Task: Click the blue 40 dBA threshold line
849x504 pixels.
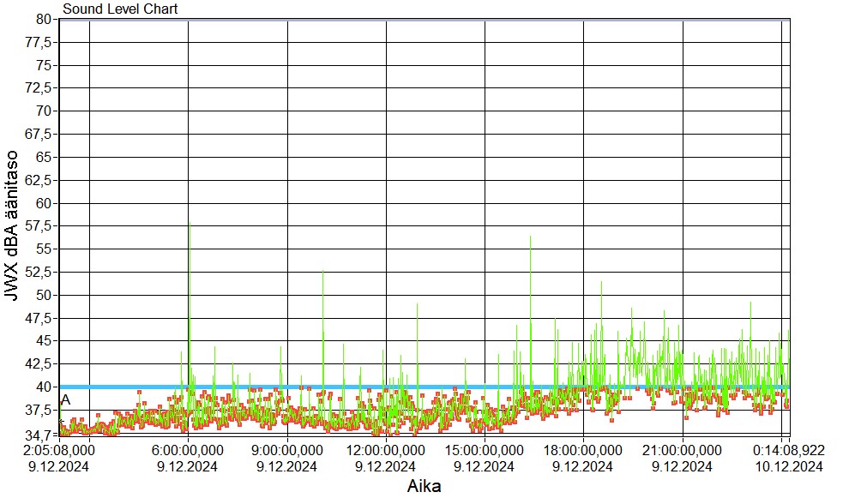Action: pos(343,387)
